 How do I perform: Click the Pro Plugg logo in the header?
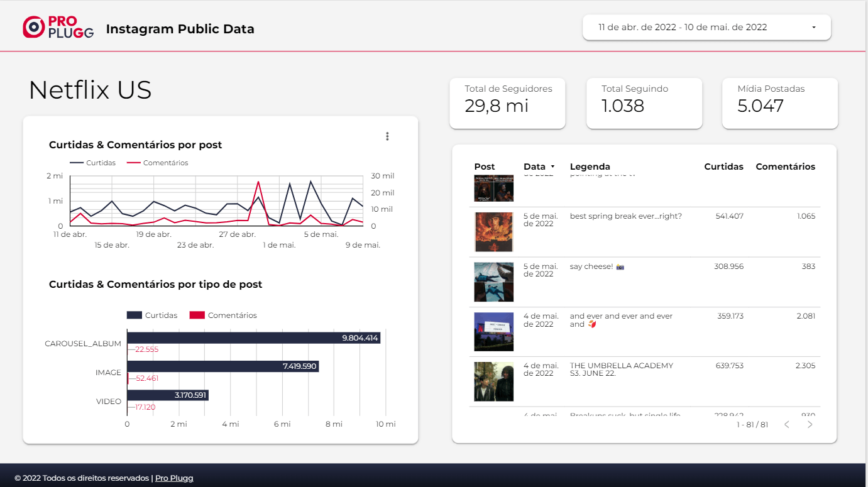[58, 27]
